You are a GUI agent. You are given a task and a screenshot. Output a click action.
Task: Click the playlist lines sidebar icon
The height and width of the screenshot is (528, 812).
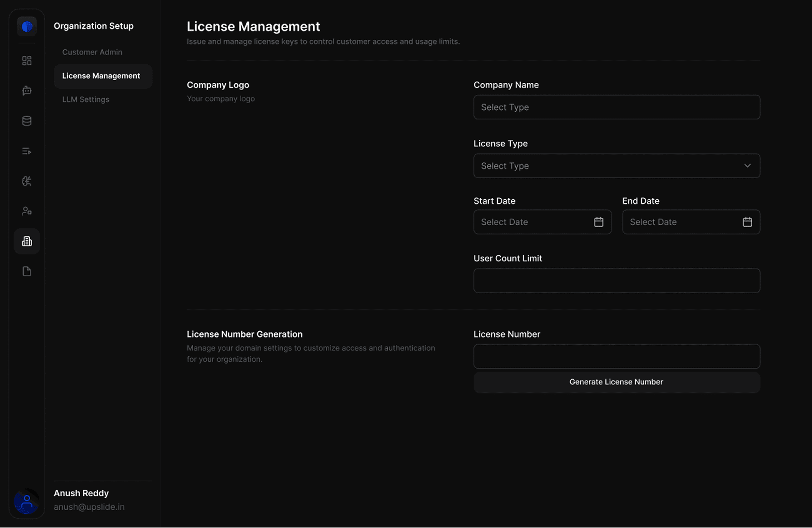[27, 151]
